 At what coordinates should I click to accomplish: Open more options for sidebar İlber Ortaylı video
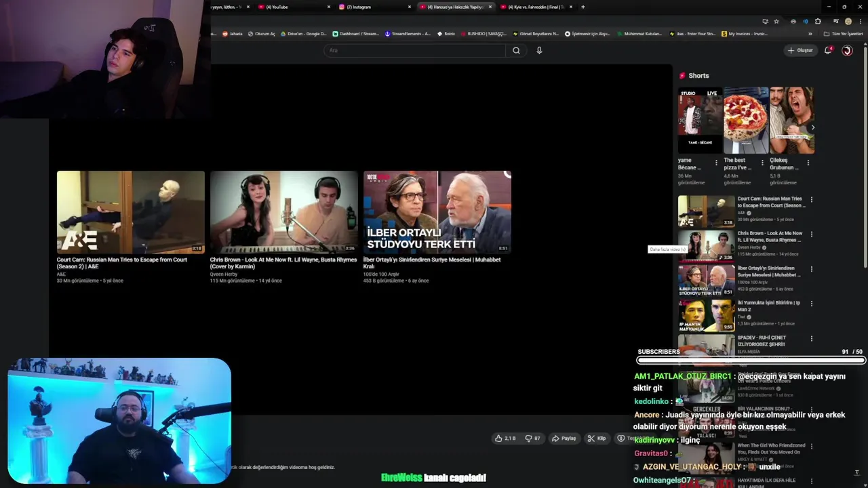[811, 269]
